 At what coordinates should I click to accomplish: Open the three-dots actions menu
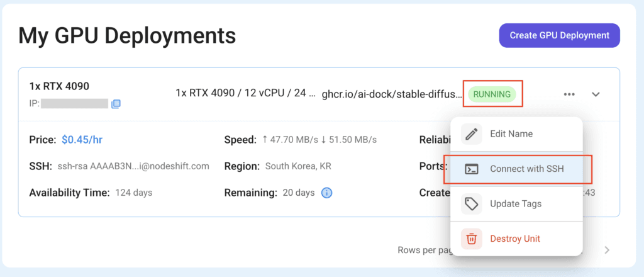(x=569, y=94)
